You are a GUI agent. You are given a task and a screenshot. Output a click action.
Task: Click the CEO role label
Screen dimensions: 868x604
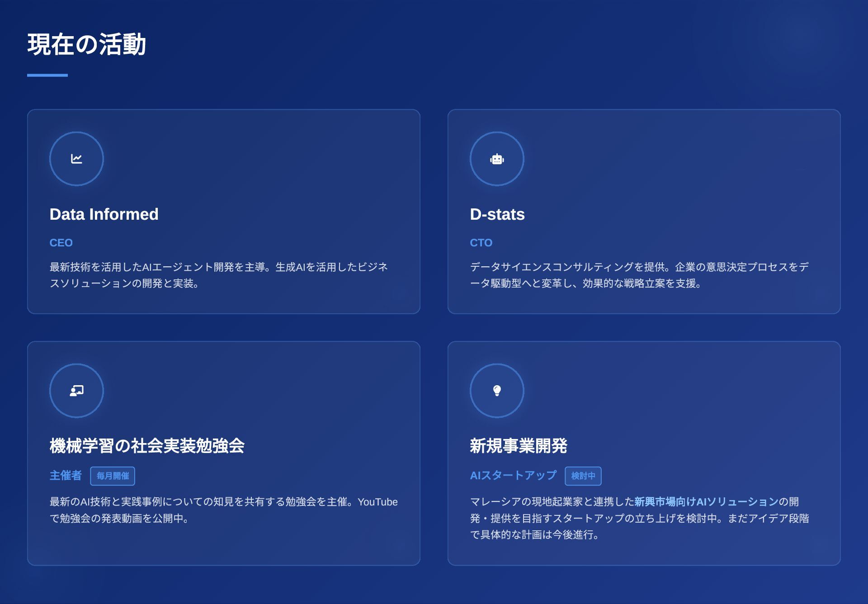61,243
